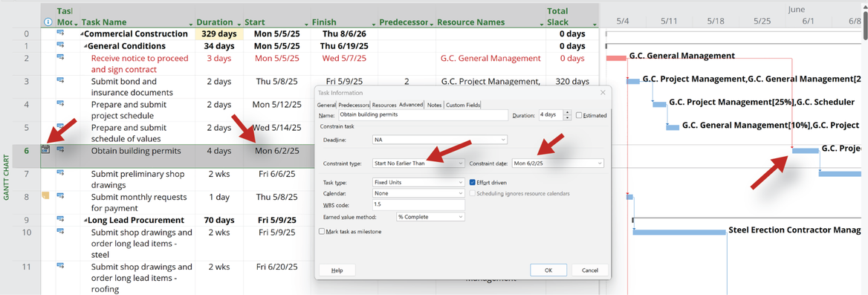Viewport: 868px width, 295px height.
Task: Switch to the General tab
Action: pyautogui.click(x=326, y=105)
